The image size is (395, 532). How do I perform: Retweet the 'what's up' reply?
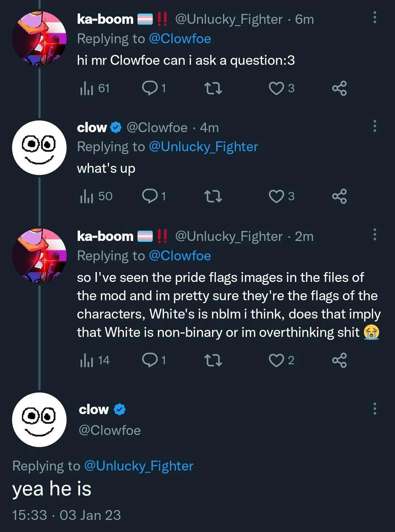pyautogui.click(x=213, y=197)
